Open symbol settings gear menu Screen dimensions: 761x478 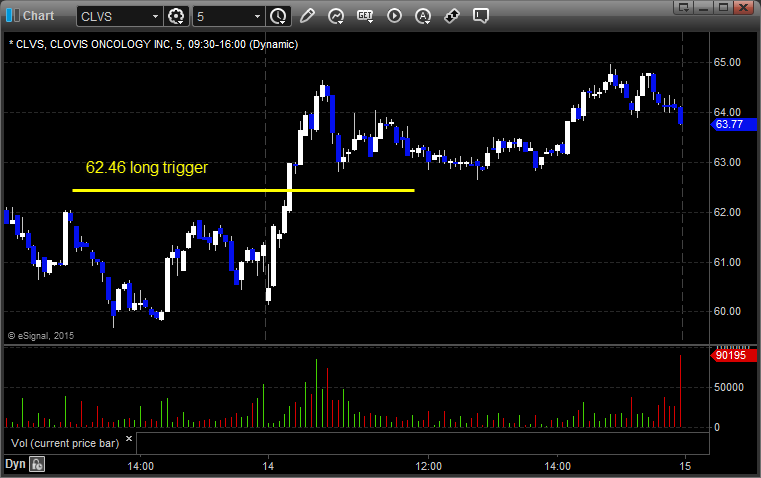tap(176, 16)
